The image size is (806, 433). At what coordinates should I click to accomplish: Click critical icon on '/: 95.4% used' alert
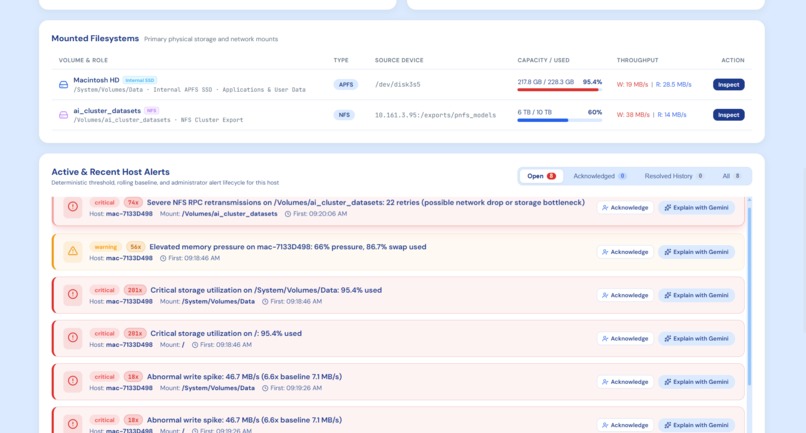point(72,337)
